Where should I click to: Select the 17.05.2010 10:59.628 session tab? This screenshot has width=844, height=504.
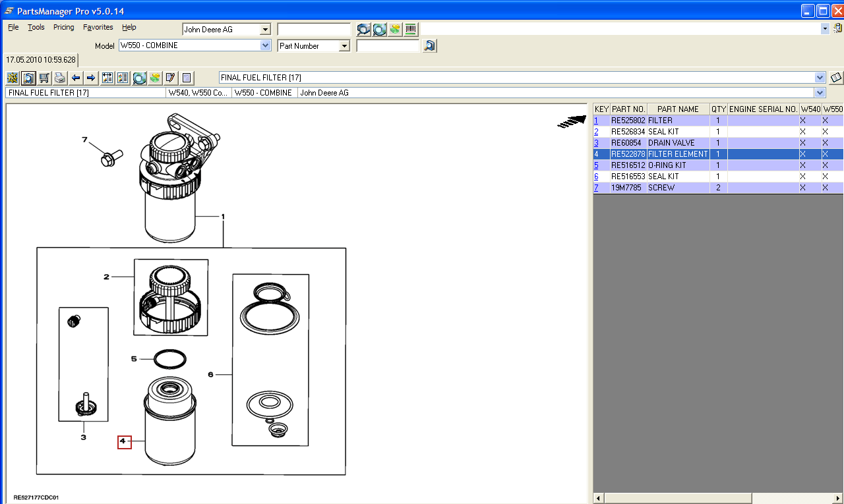[41, 60]
